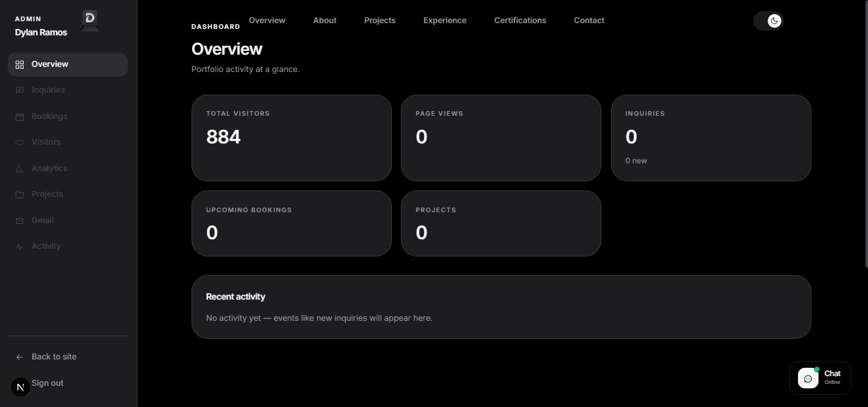Click 'Portfolio activity at a glance.' subtitle
The image size is (868, 407).
245,69
